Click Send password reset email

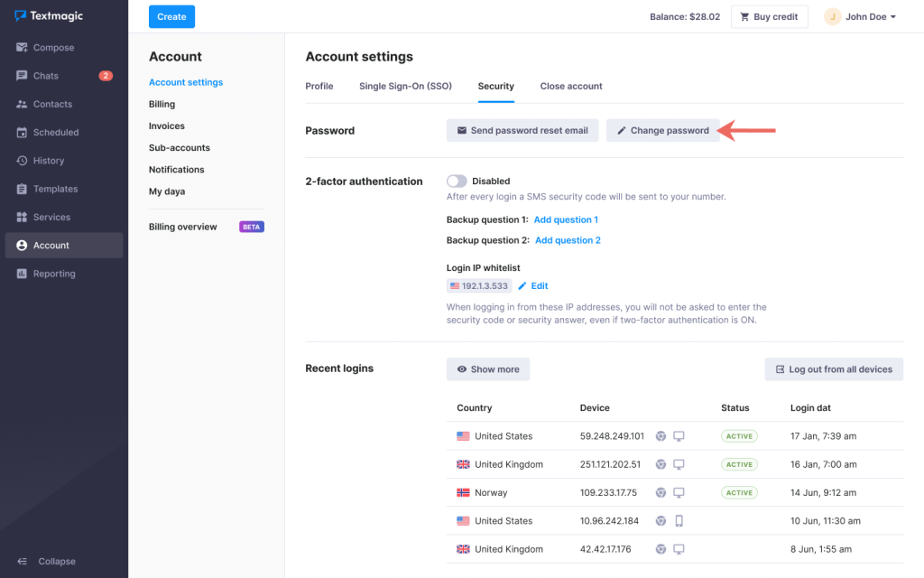(x=522, y=131)
